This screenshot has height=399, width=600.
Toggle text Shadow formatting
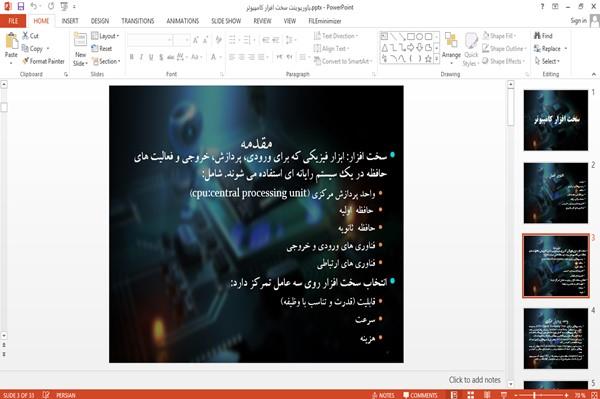point(161,57)
